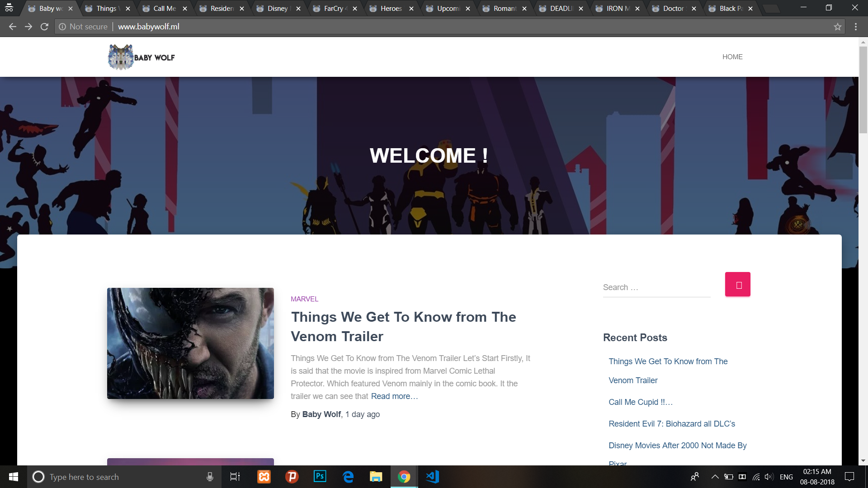Click the Baby Wolf logo
The width and height of the screenshot is (868, 488).
point(141,57)
